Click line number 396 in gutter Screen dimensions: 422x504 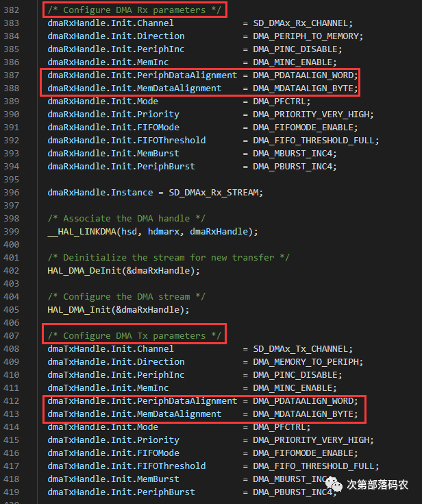pos(12,193)
